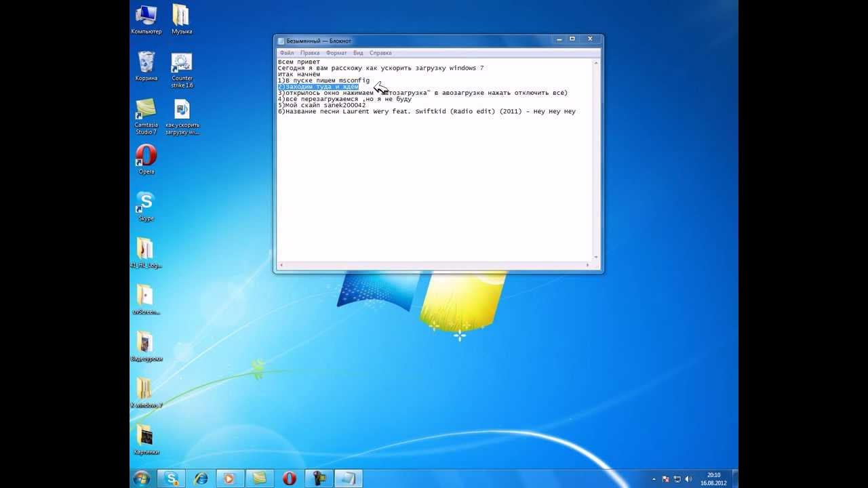
Task: Maximize the Notepad window
Action: [x=572, y=39]
